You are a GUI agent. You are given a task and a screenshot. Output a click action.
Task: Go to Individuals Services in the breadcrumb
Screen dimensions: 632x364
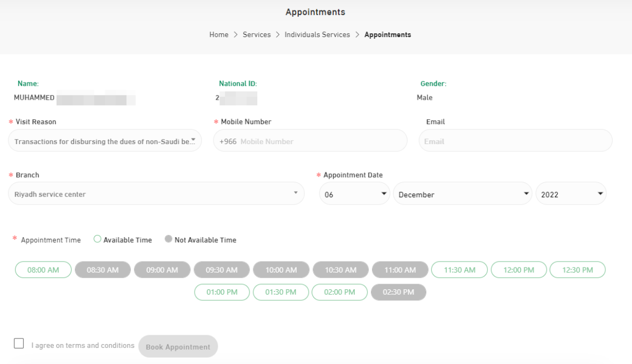pyautogui.click(x=317, y=34)
